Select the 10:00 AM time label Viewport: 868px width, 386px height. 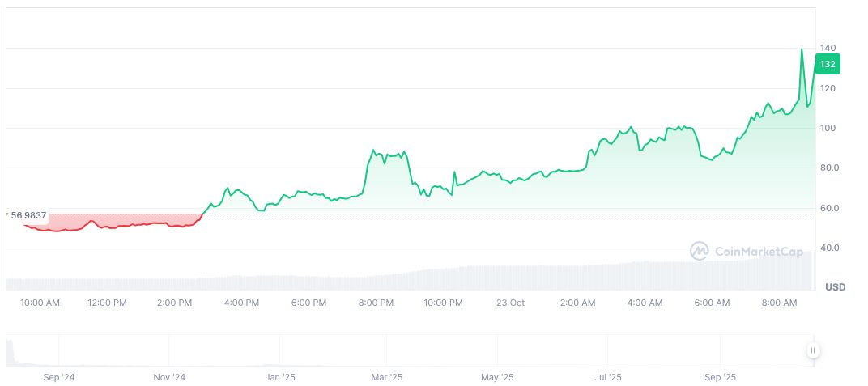[x=40, y=303]
